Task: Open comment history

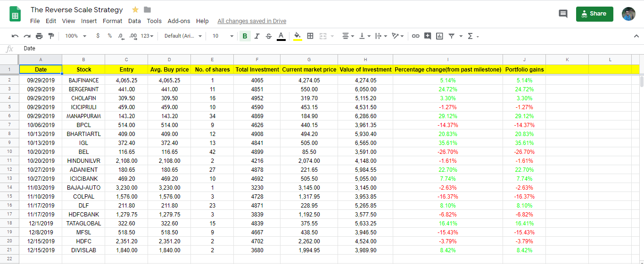Action: pos(563,14)
